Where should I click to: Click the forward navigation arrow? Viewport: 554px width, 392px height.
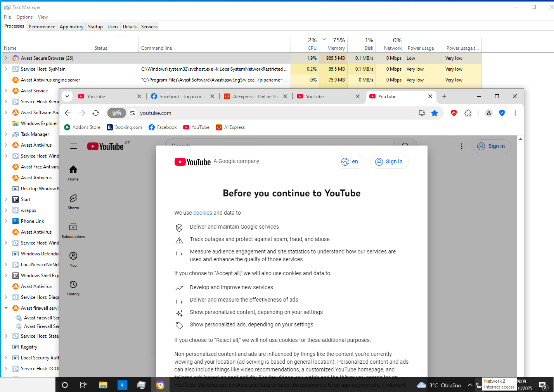(x=82, y=113)
